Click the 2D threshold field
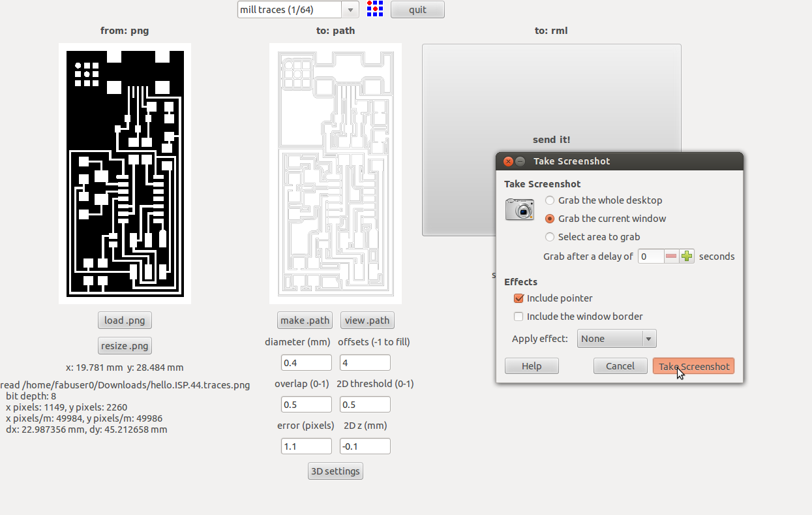Image resolution: width=812 pixels, height=515 pixels. (365, 405)
